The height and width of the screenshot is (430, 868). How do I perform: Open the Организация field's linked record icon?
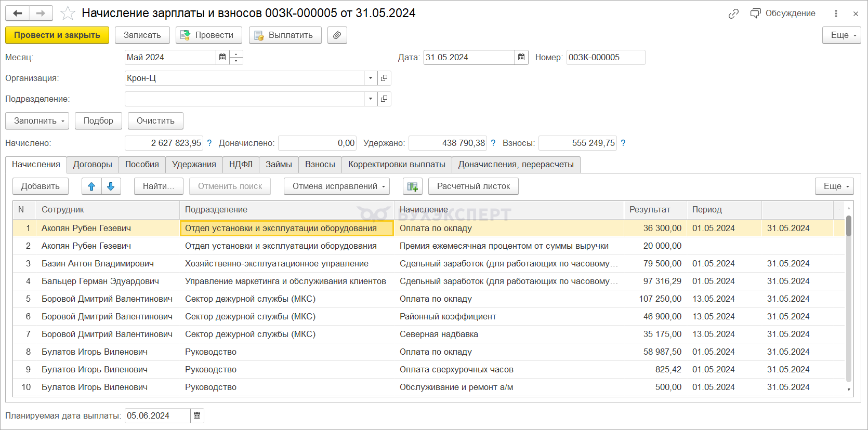[x=384, y=78]
